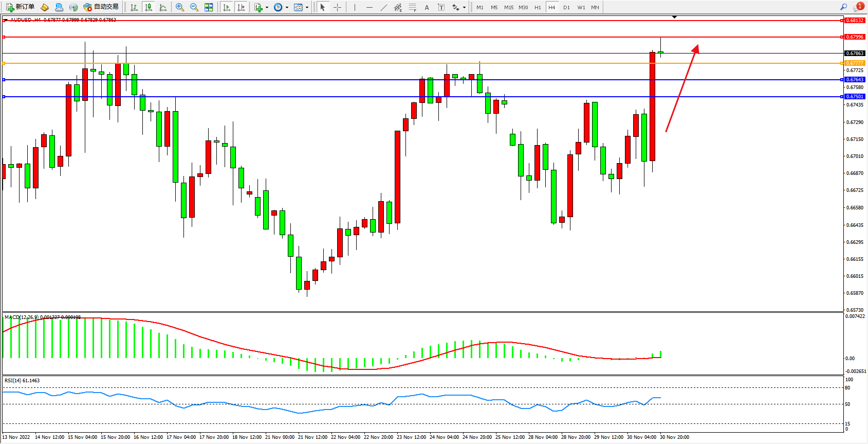The height and width of the screenshot is (444, 868).
Task: Switch timeframe to D1
Action: click(566, 7)
